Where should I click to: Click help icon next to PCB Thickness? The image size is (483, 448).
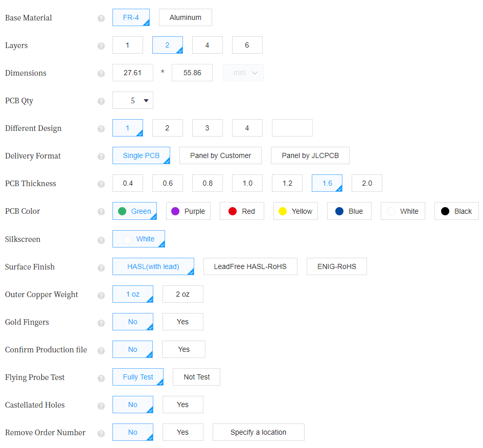[101, 184]
